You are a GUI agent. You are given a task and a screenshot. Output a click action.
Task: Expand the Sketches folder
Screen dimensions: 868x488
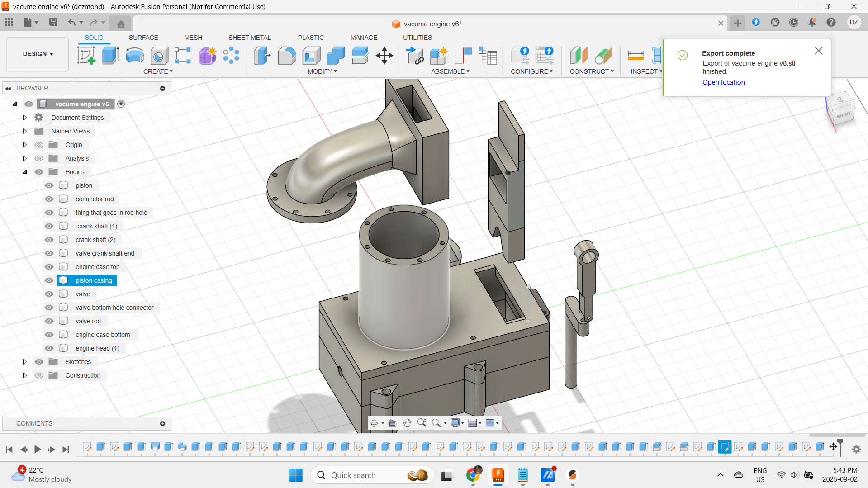point(25,362)
